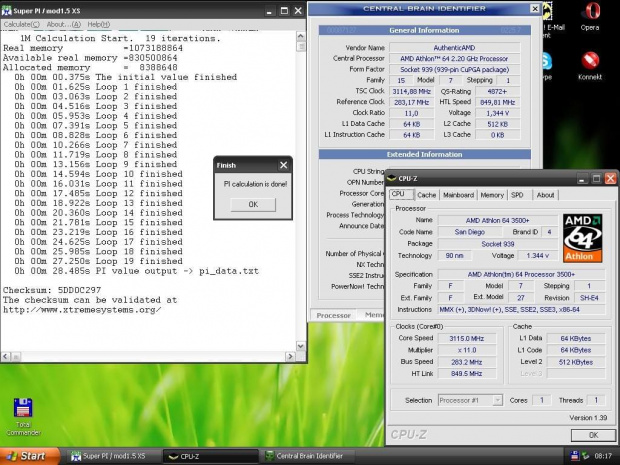Switch to the Cache tab in CPU-Z

coord(427,195)
